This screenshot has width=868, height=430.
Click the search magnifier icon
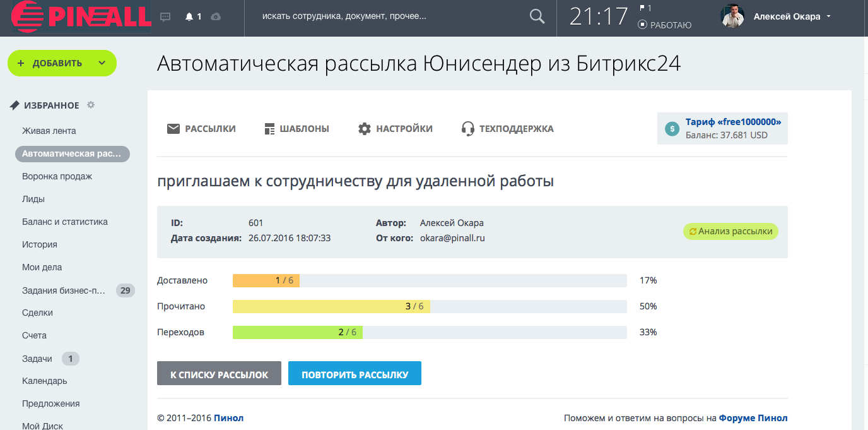(x=537, y=16)
